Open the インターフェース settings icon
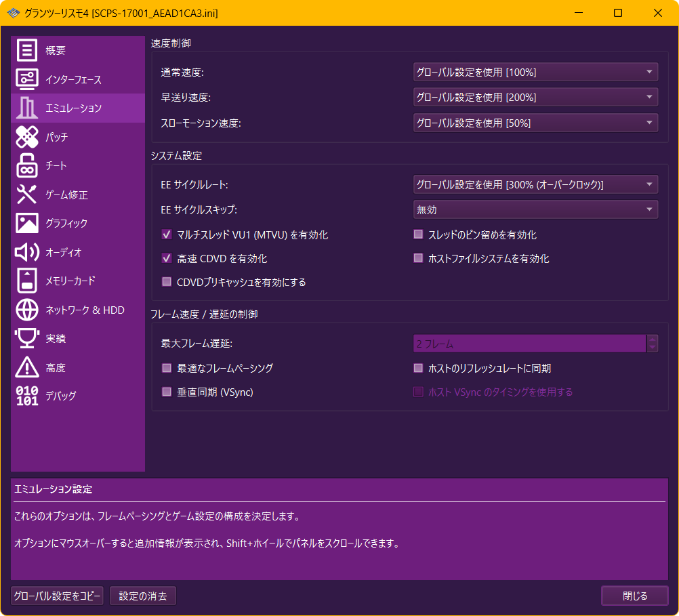Viewport: 679px width, 616px height. pyautogui.click(x=27, y=79)
